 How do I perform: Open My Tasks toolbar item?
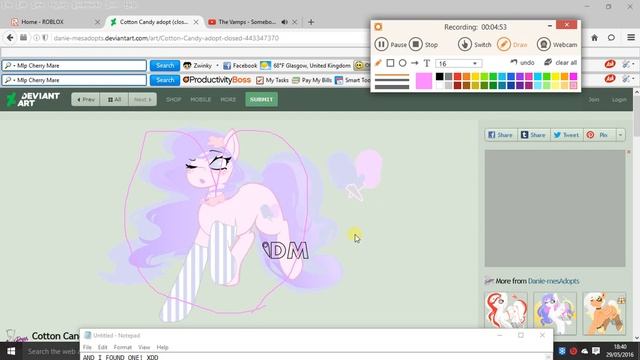pyautogui.click(x=272, y=80)
